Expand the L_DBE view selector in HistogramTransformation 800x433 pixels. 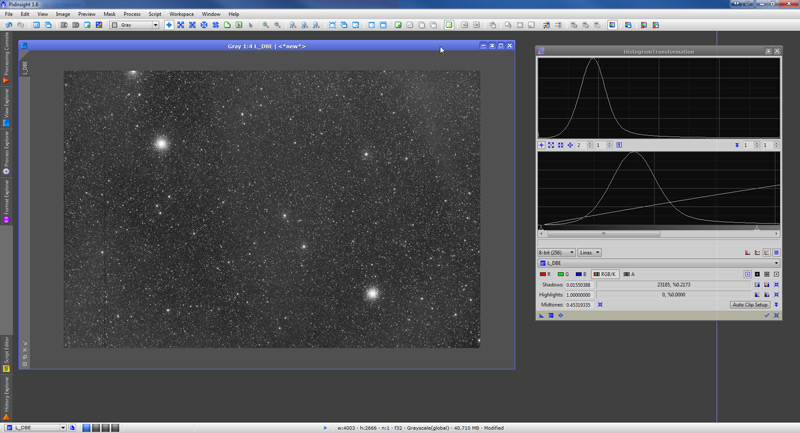pyautogui.click(x=659, y=263)
